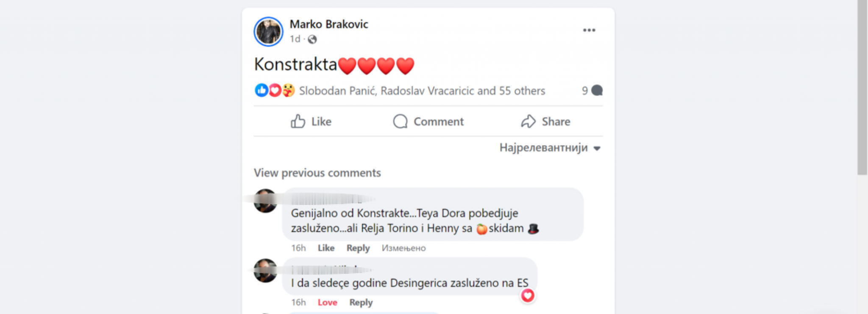Image resolution: width=868 pixels, height=314 pixels.
Task: Remove Love from the Desingerica comment
Action: [x=327, y=302]
